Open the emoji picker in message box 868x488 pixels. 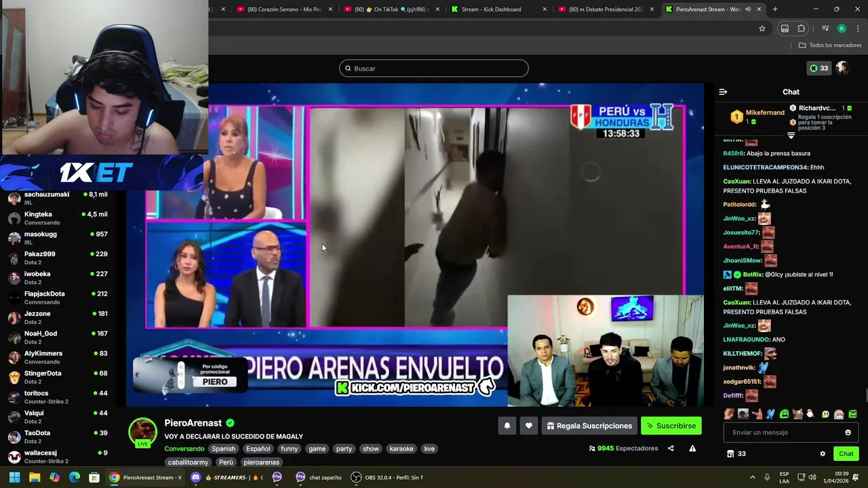pyautogui.click(x=848, y=432)
